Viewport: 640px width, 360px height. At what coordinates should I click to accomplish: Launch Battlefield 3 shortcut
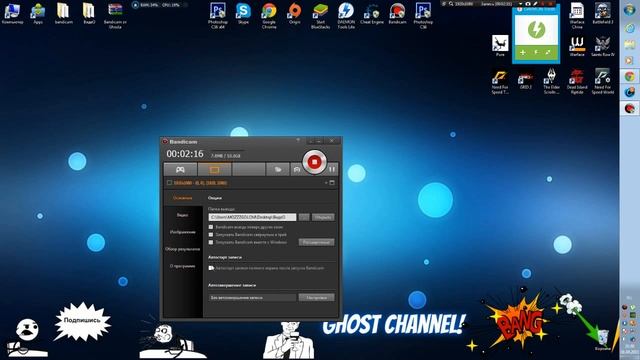click(x=603, y=14)
